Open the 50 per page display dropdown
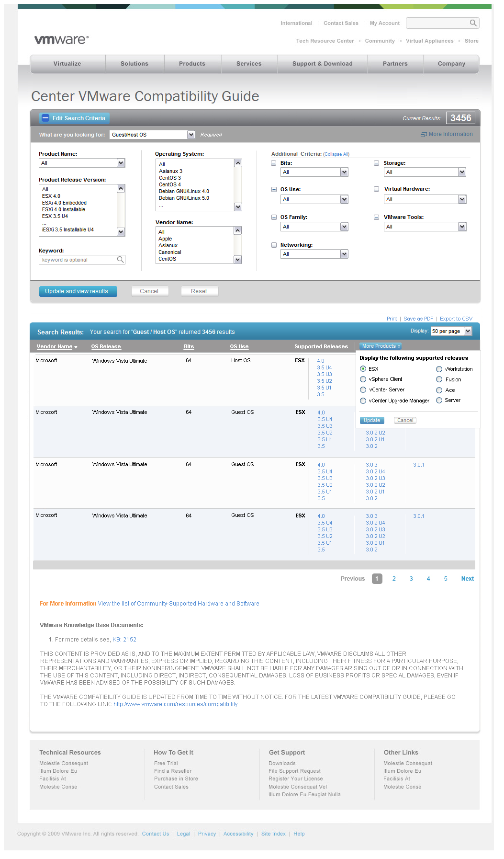The height and width of the screenshot is (859, 504). click(x=468, y=331)
